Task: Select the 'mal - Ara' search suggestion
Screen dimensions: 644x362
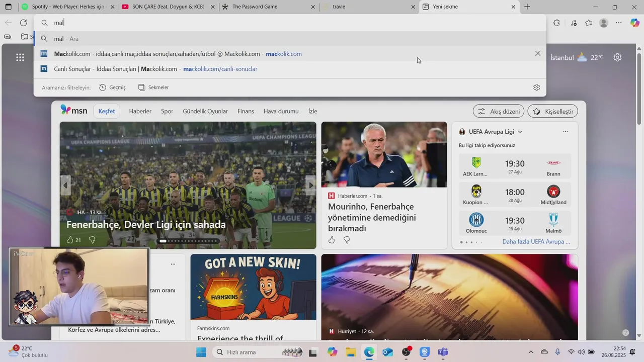Action: [x=290, y=39]
